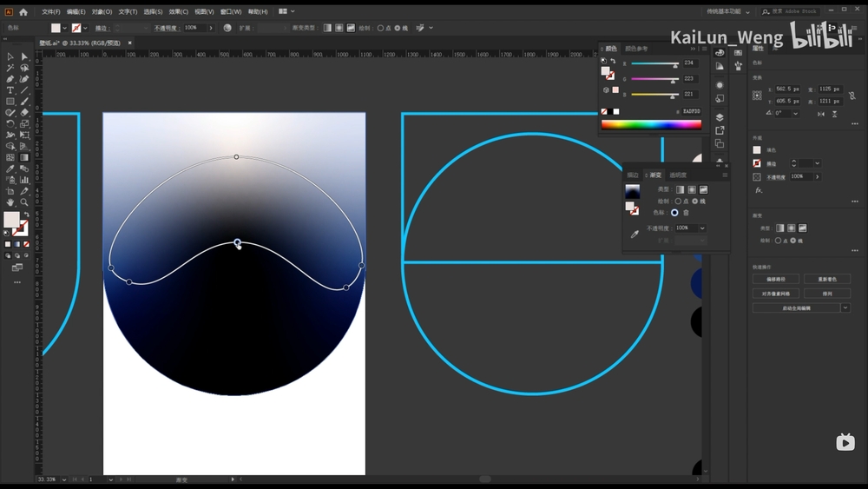This screenshot has width=868, height=489.
Task: Activate the Type tool
Action: click(x=10, y=90)
